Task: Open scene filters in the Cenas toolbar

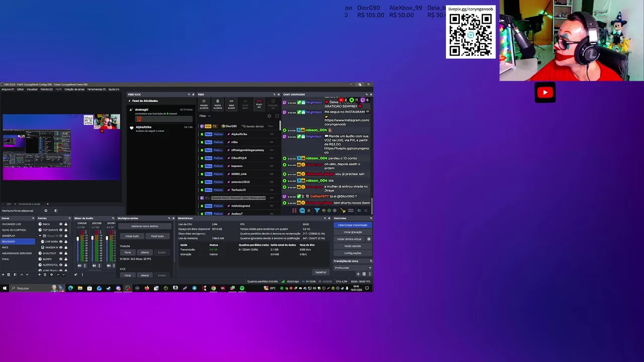Action: [15, 275]
